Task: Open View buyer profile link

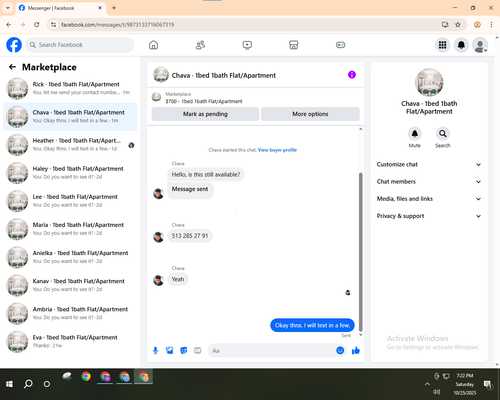Action: pyautogui.click(x=277, y=150)
